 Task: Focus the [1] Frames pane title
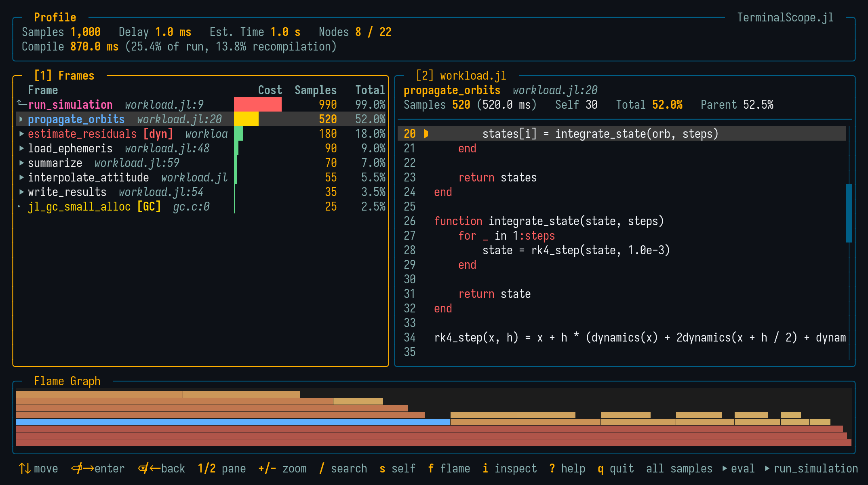[x=64, y=76]
